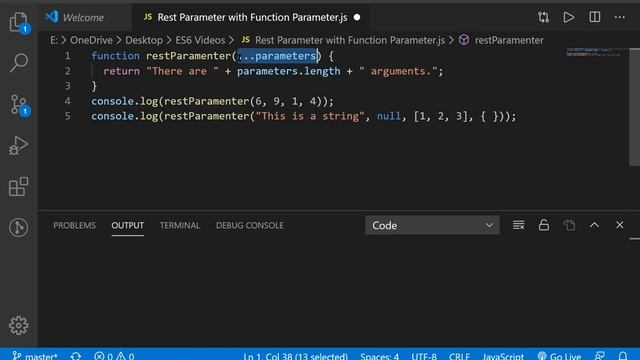Toggle output auto-scroll lock
The width and height of the screenshot is (640, 360).
pos(544,225)
